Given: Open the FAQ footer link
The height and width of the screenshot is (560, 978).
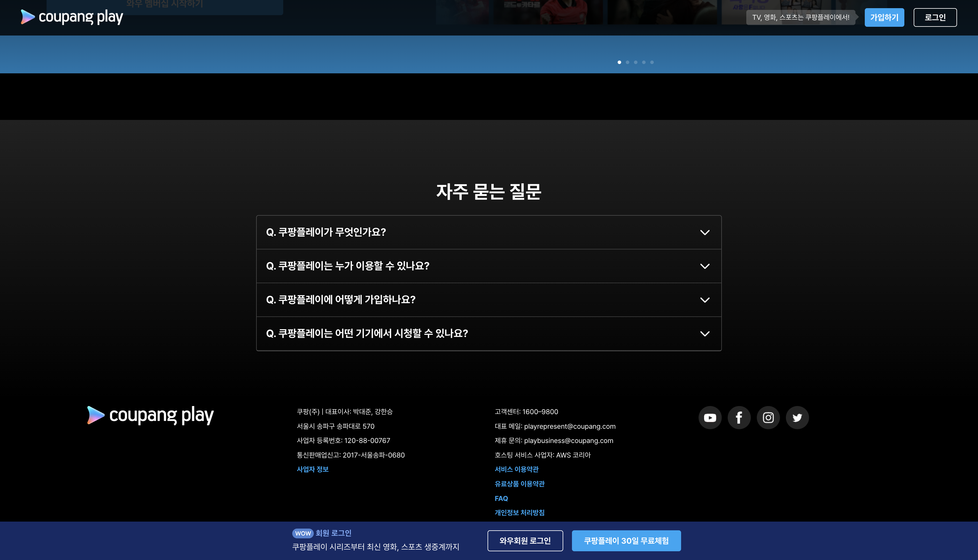Looking at the screenshot, I should 501,499.
